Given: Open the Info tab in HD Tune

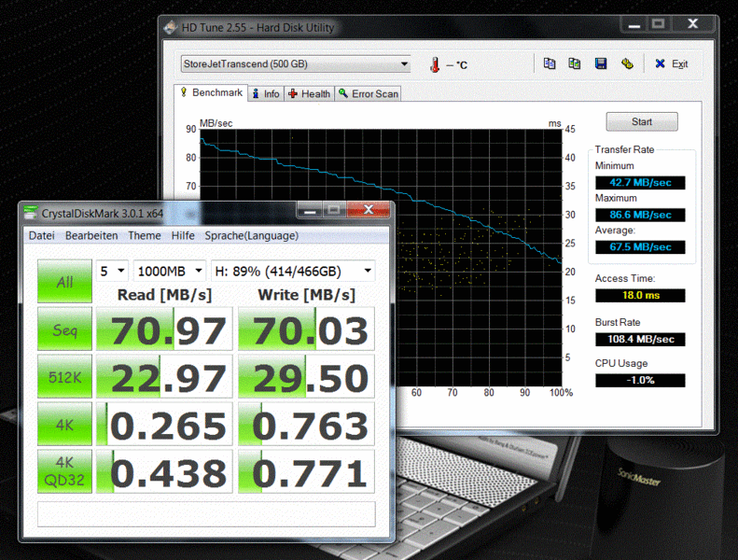Looking at the screenshot, I should pyautogui.click(x=266, y=94).
